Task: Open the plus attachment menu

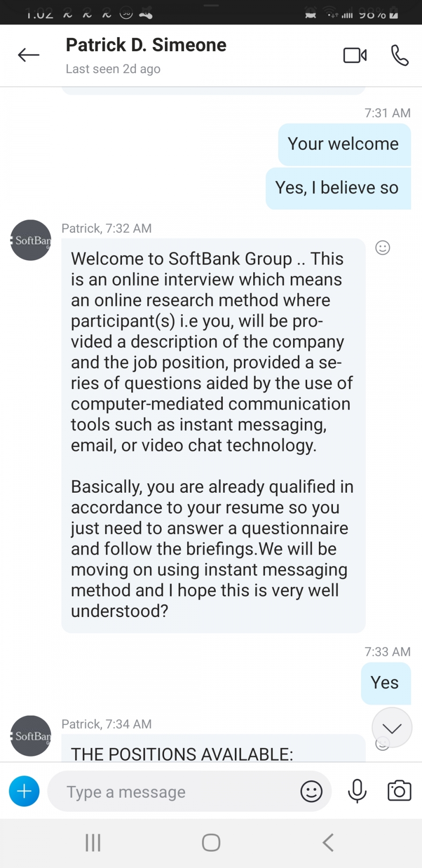Action: [x=24, y=792]
